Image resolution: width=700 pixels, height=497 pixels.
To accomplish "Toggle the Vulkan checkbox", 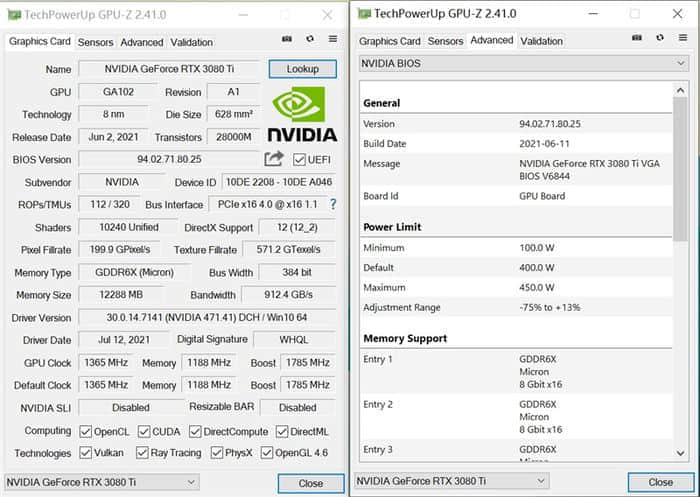I will (x=85, y=453).
